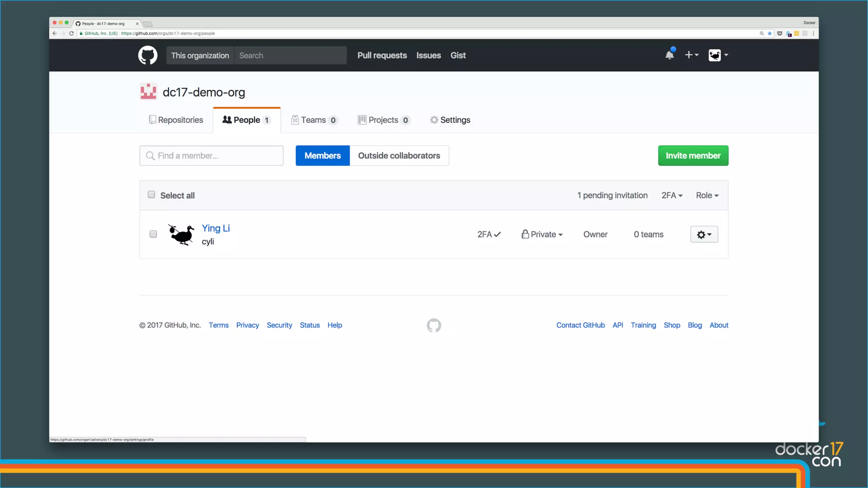868x488 pixels.
Task: Switch to Outside collaborators view
Action: (399, 155)
